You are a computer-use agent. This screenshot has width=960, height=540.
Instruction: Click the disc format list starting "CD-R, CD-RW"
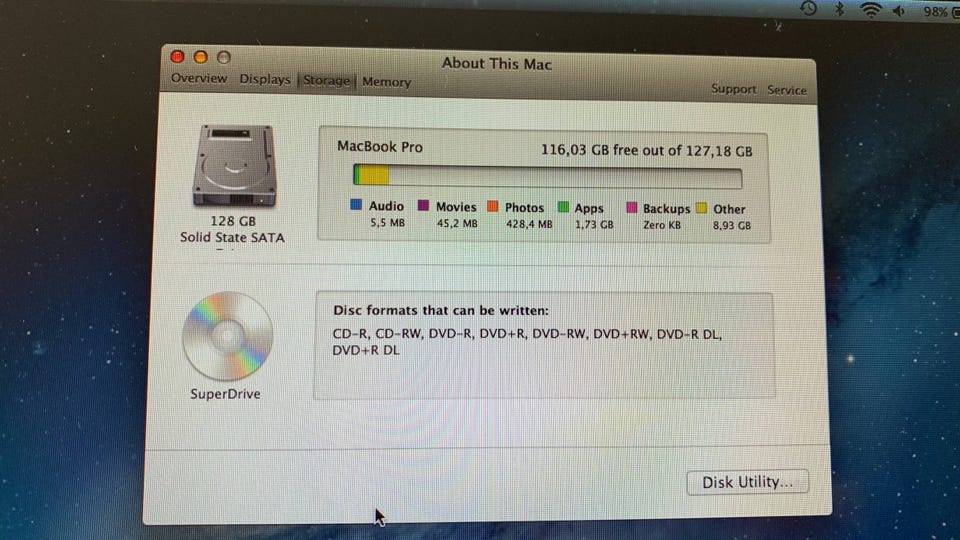527,342
